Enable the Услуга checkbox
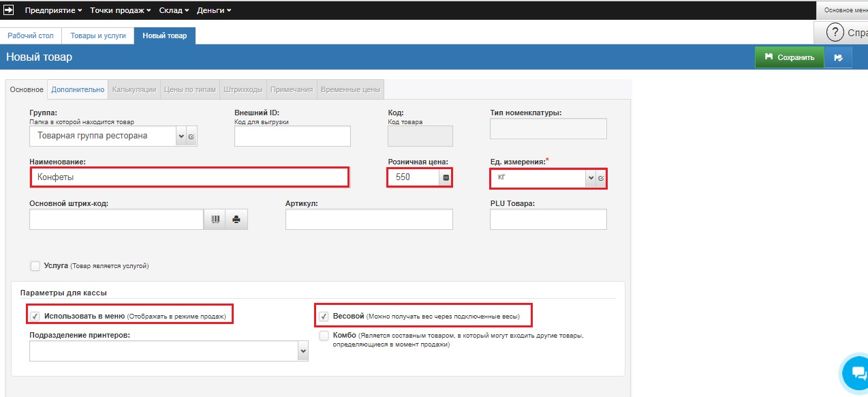The image size is (868, 397). tap(35, 266)
